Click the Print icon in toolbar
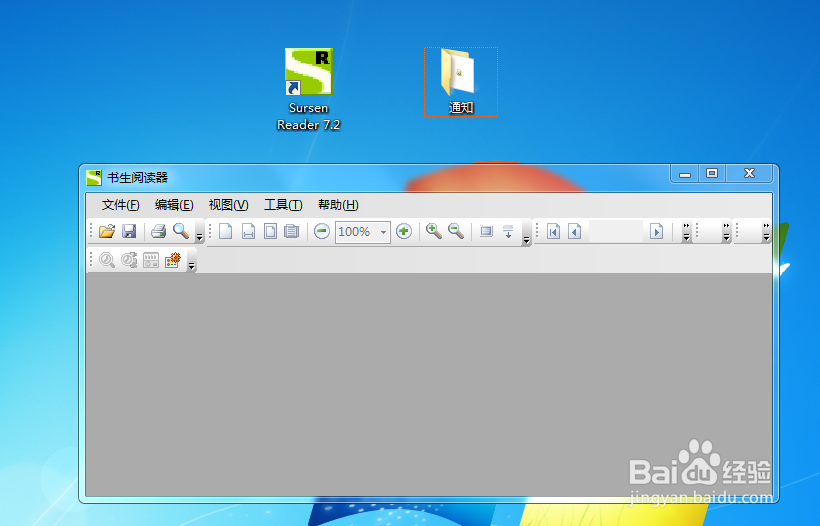Screen dimensions: 820x526 (x=158, y=231)
